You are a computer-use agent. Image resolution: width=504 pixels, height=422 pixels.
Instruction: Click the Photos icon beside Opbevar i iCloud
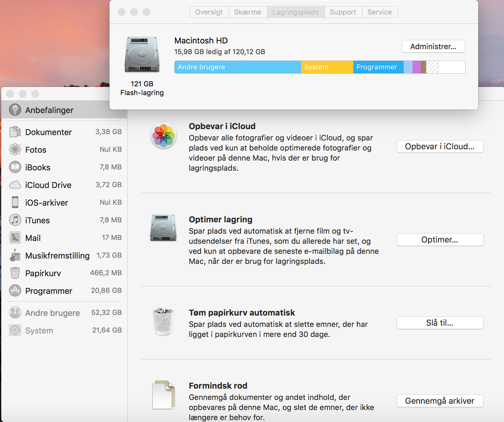pyautogui.click(x=164, y=136)
